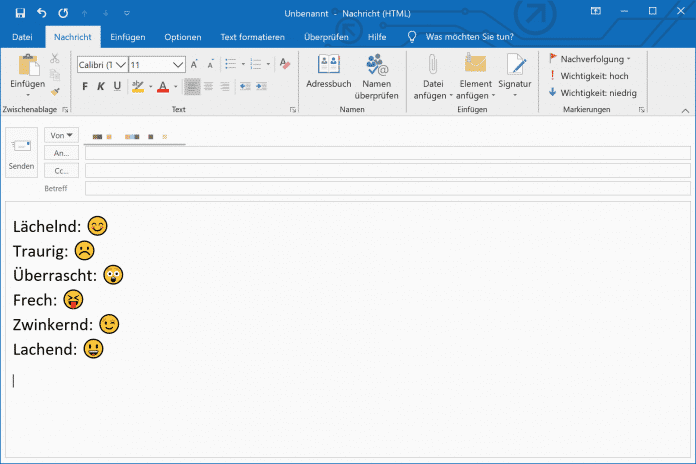Click into the Betreff subject field
Screen dimensions: 696x464
coord(387,188)
